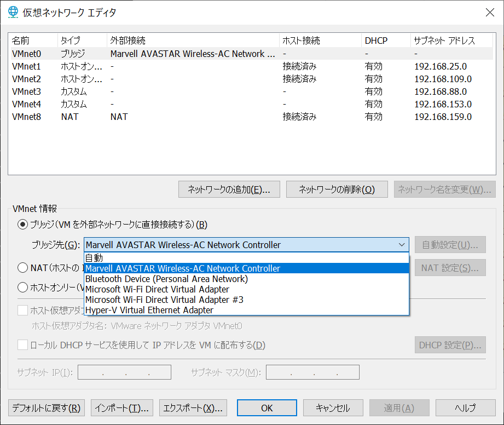Image resolution: width=504 pixels, height=425 pixels.
Task: Select the ホストオンリー radio button
Action: [22, 288]
